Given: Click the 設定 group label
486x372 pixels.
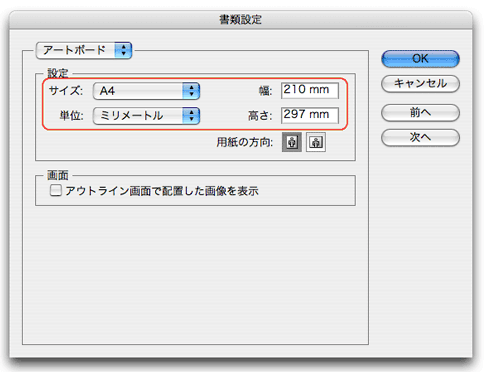Looking at the screenshot, I should click(x=58, y=73).
